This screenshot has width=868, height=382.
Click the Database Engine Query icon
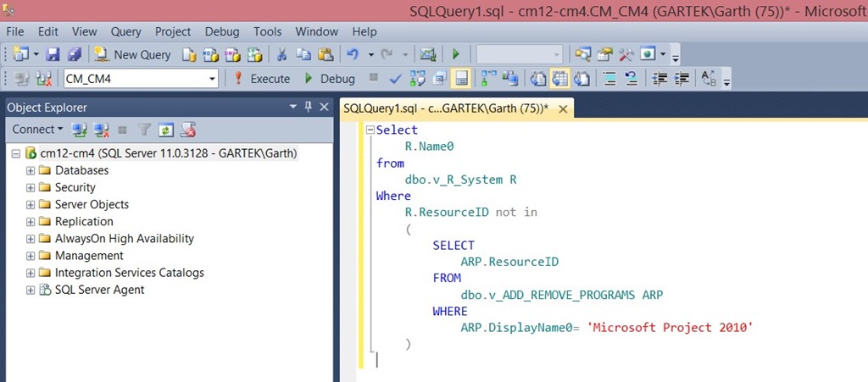pyautogui.click(x=190, y=54)
